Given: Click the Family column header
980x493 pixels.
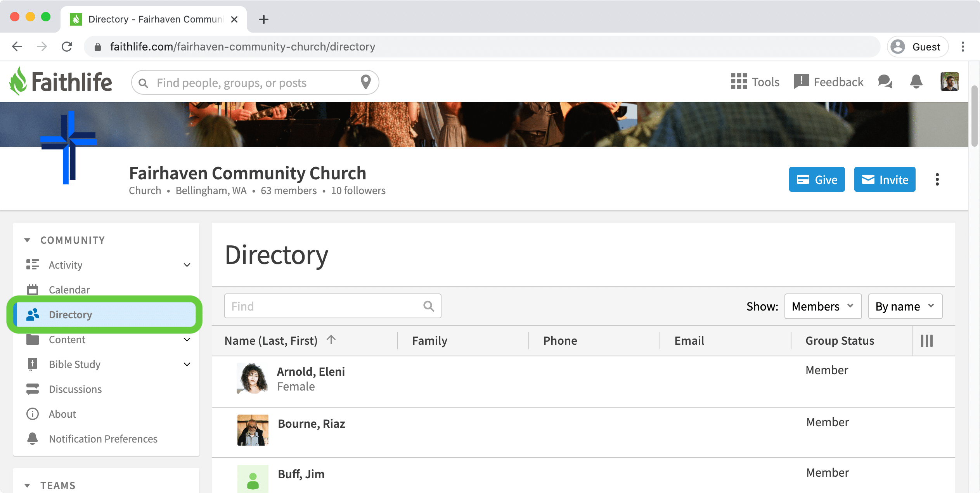Looking at the screenshot, I should (429, 340).
